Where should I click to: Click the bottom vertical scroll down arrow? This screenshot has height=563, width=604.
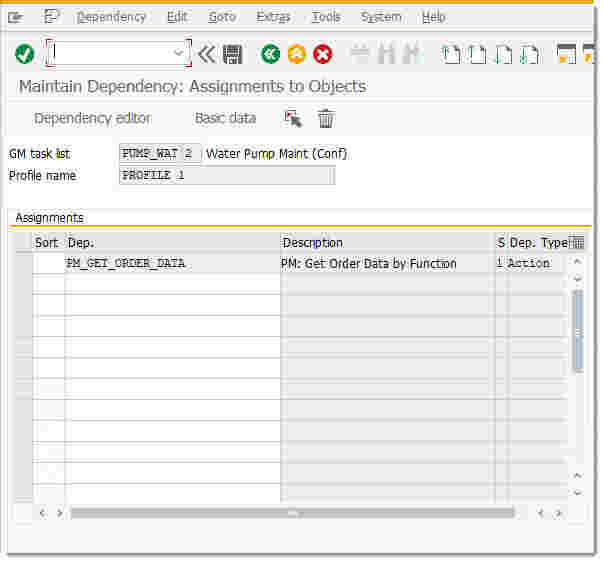point(577,493)
